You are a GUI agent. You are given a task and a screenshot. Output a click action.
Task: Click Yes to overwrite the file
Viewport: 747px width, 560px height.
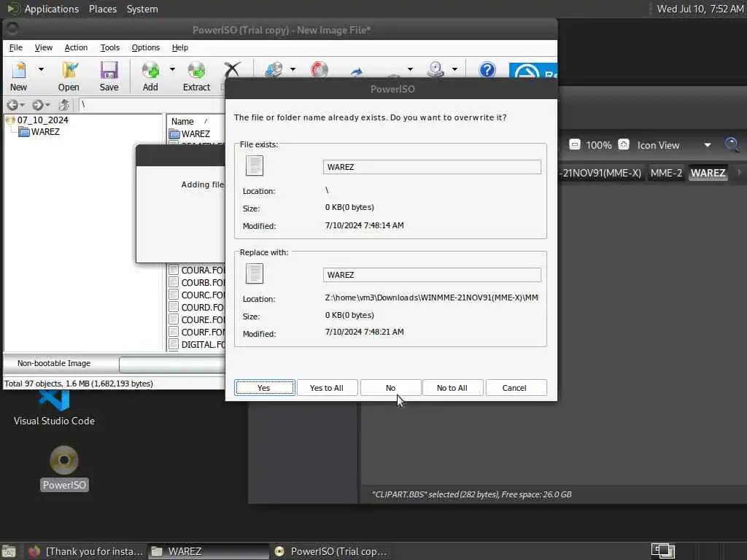[x=264, y=388]
